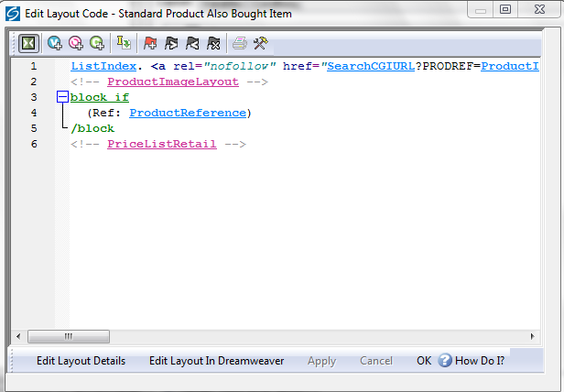Screen dimensions: 564x392
Task: Toggle bookmark with the red flag icon
Action: tap(150, 42)
